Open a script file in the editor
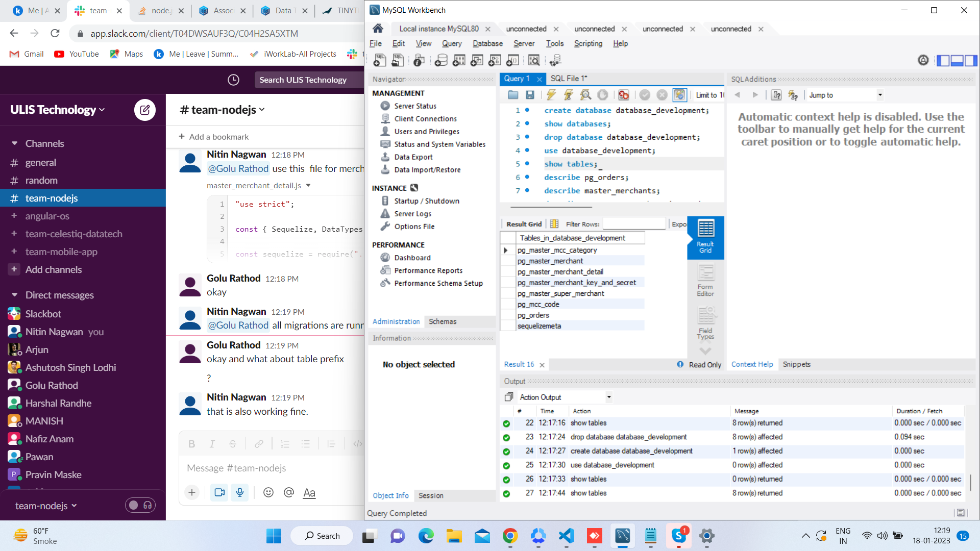This screenshot has height=551, width=980. point(513,95)
